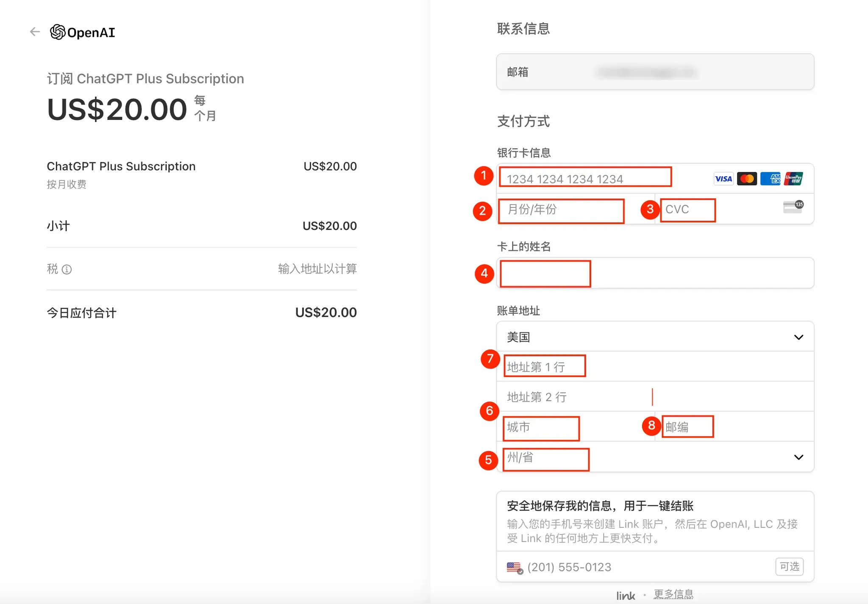Screen dimensions: 868x604
Task: Click the 可选 optional label
Action: click(x=790, y=567)
